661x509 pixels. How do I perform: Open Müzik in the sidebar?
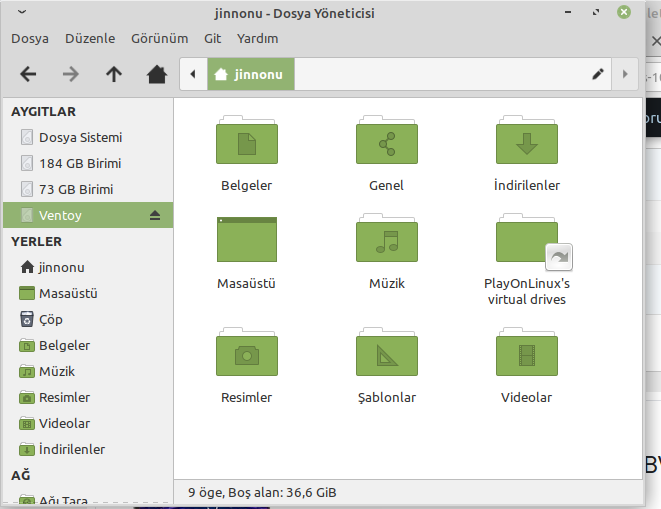(88, 372)
